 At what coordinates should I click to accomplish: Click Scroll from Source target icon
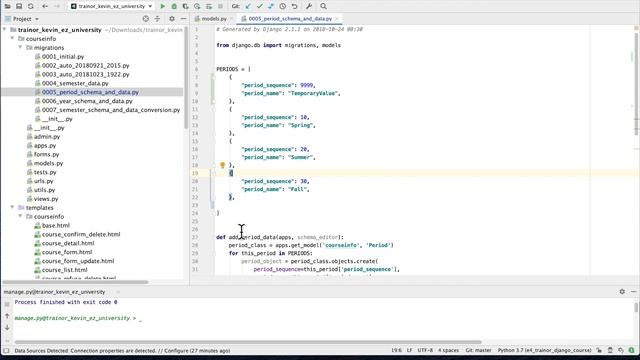(x=146, y=19)
